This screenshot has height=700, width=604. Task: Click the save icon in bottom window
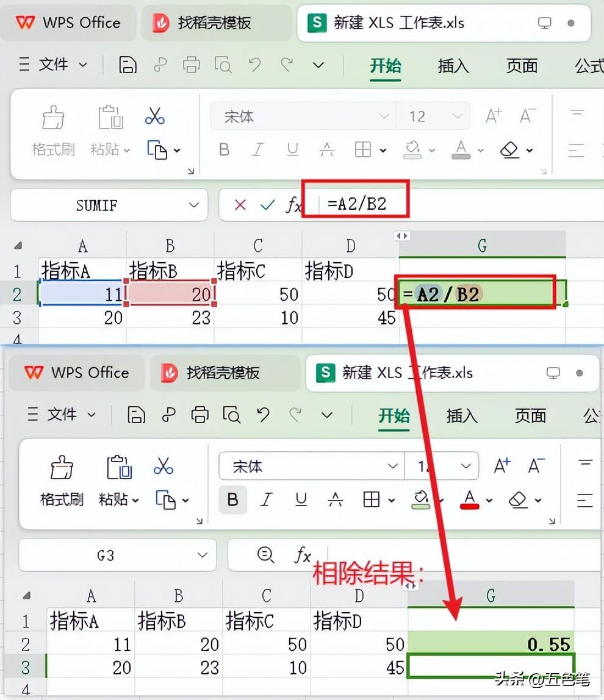tap(136, 415)
